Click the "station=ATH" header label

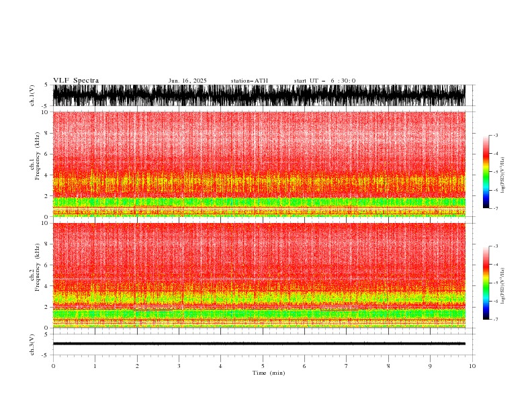(249, 81)
